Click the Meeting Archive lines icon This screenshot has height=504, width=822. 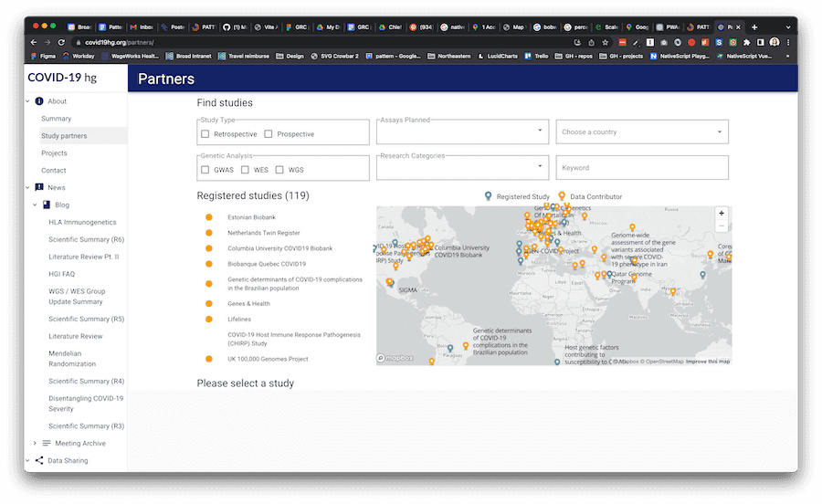tap(47, 443)
